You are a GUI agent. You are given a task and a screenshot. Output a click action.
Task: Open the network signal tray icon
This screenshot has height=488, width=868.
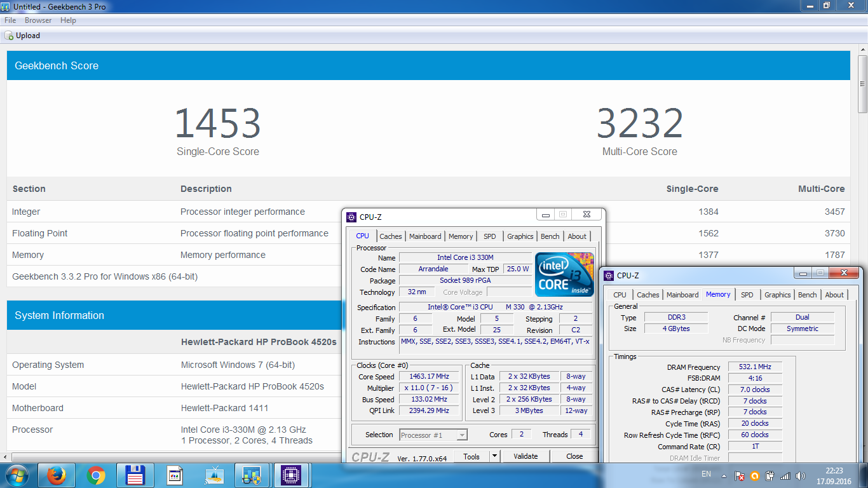tap(785, 475)
